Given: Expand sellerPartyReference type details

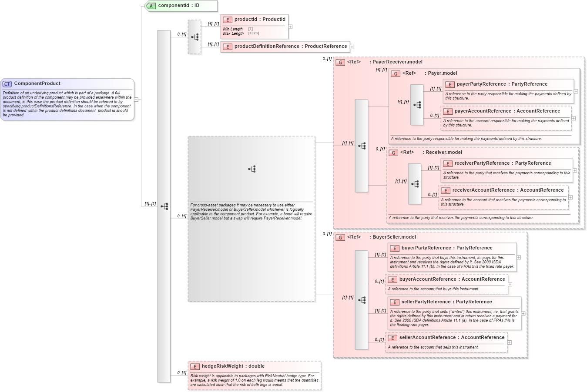Looking at the screenshot, I should pos(523,313).
